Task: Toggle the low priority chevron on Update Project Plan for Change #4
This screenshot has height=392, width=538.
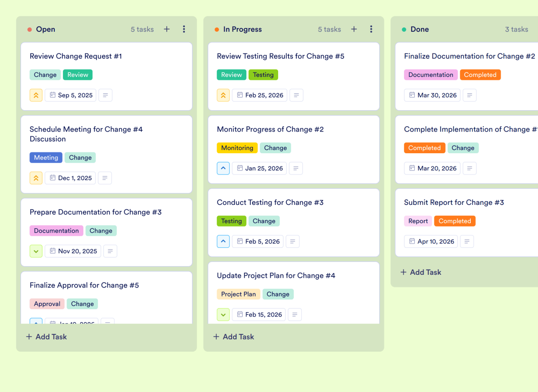Action: [x=223, y=314]
